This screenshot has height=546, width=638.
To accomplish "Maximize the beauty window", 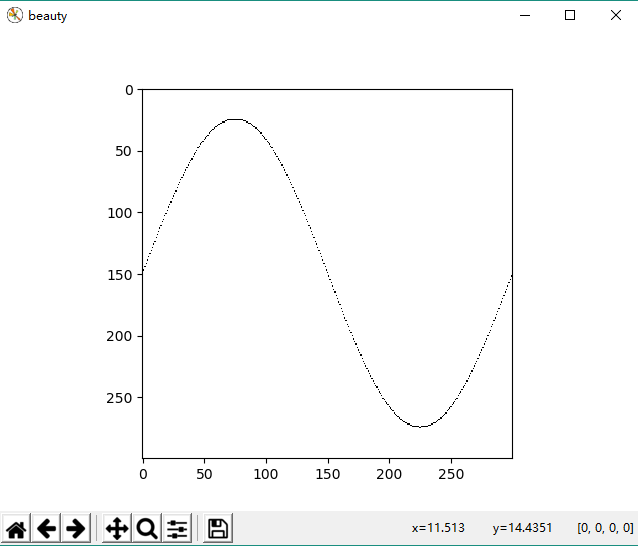I will [570, 15].
